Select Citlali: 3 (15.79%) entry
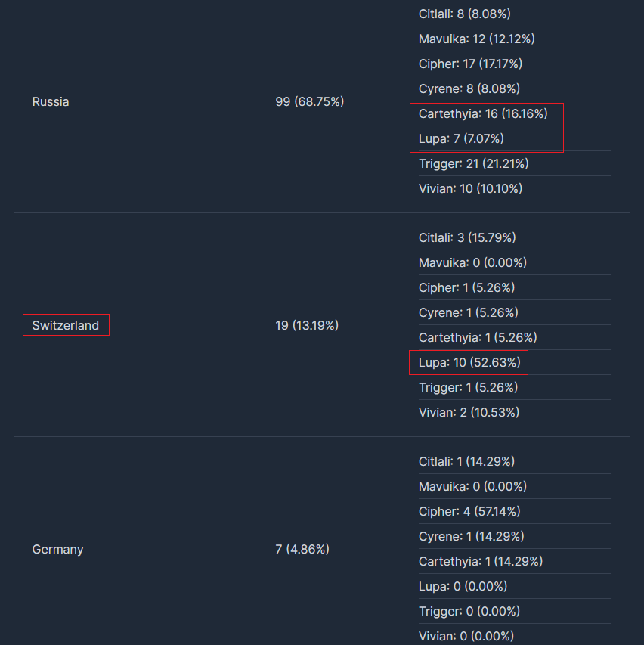This screenshot has width=644, height=645. point(467,237)
